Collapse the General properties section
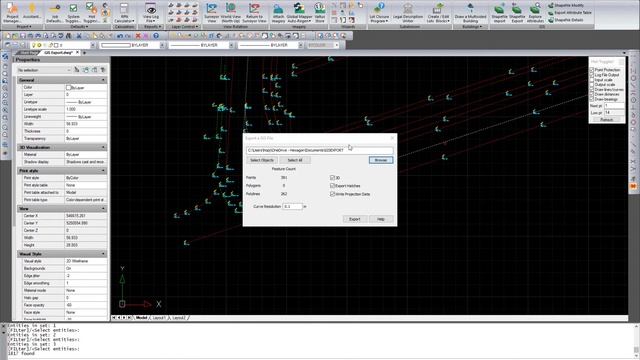The image size is (640, 360). [103, 80]
